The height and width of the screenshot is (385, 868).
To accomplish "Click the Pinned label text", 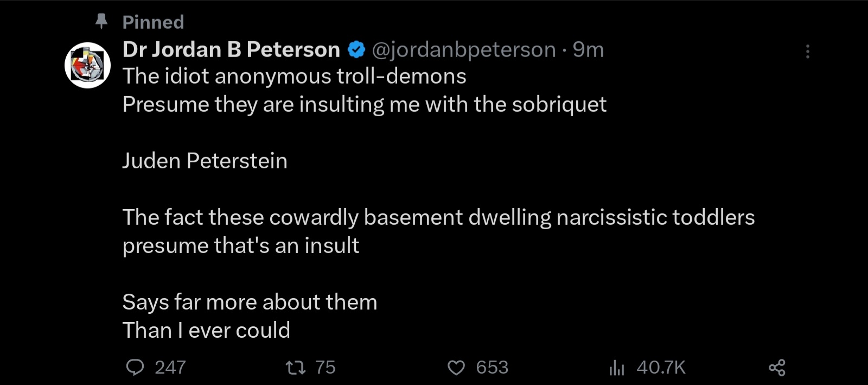I will [153, 22].
